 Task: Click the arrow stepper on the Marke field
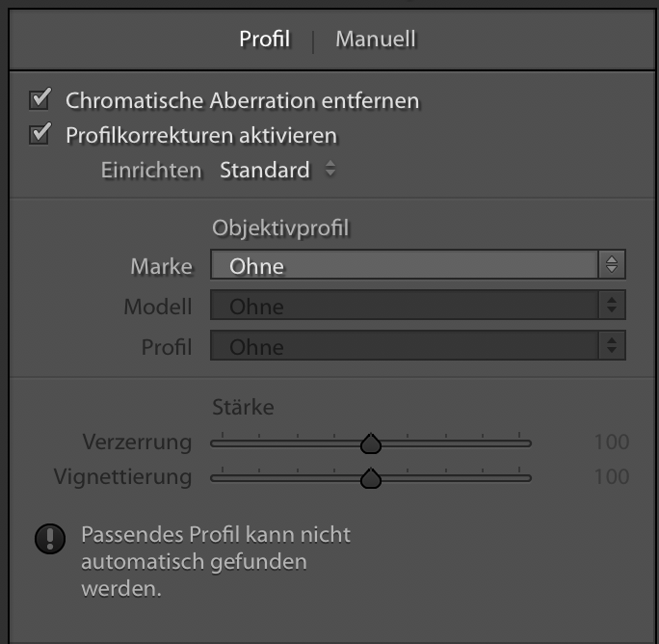pos(612,264)
